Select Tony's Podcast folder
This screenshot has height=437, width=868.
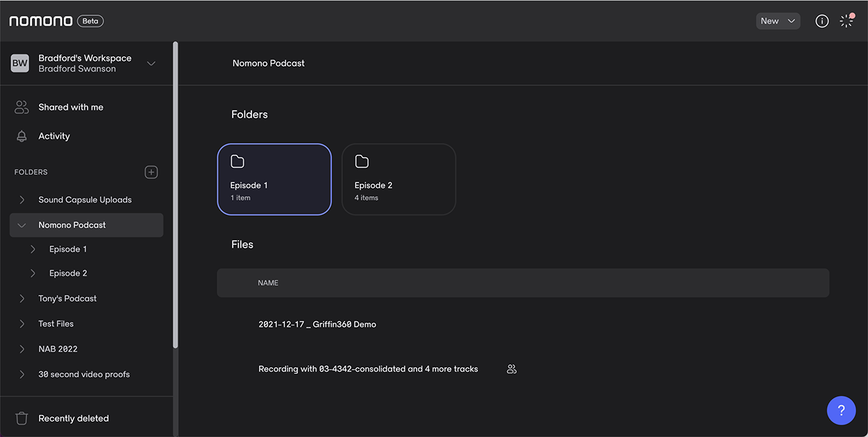click(67, 298)
